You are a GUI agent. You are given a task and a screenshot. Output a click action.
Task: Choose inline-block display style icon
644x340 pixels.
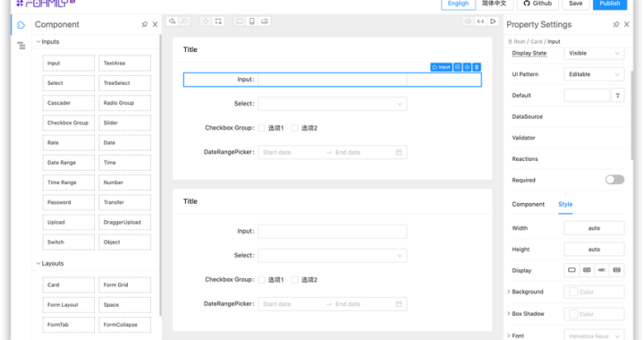[587, 270]
